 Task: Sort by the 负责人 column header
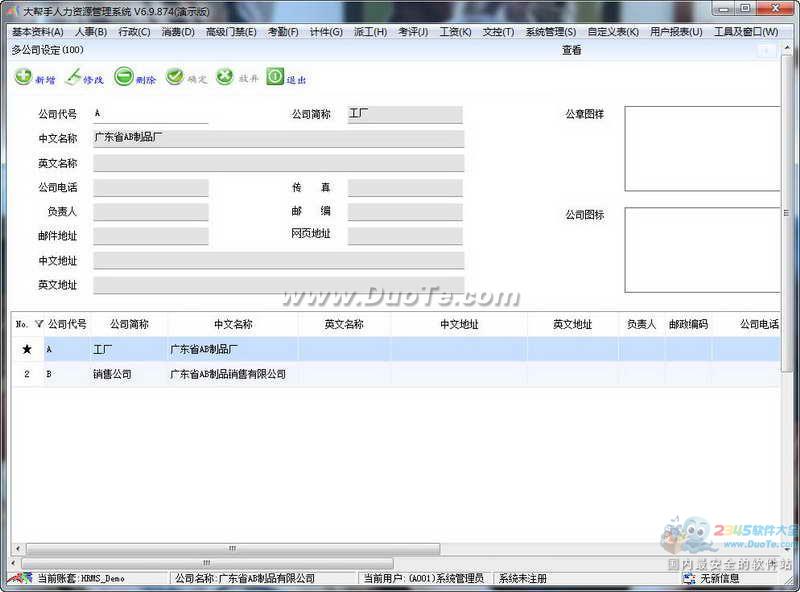click(641, 324)
